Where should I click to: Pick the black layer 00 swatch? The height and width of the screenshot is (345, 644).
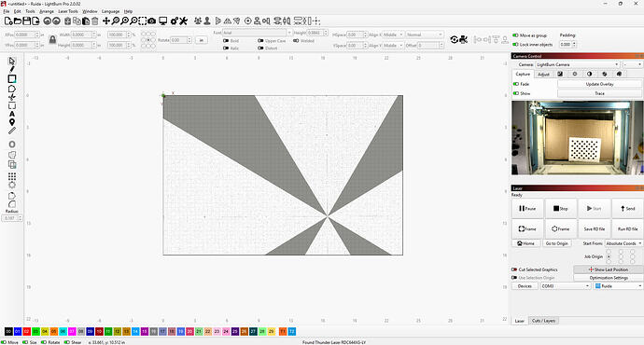point(8,331)
